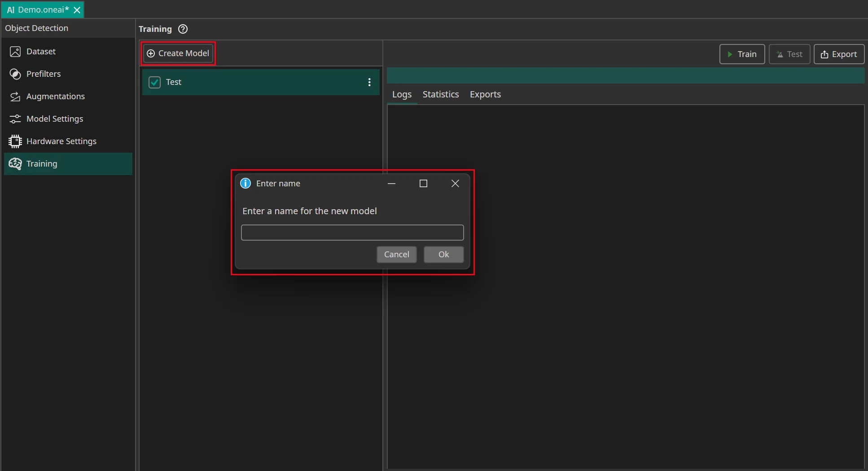Switch to the Statistics tab

(440, 94)
